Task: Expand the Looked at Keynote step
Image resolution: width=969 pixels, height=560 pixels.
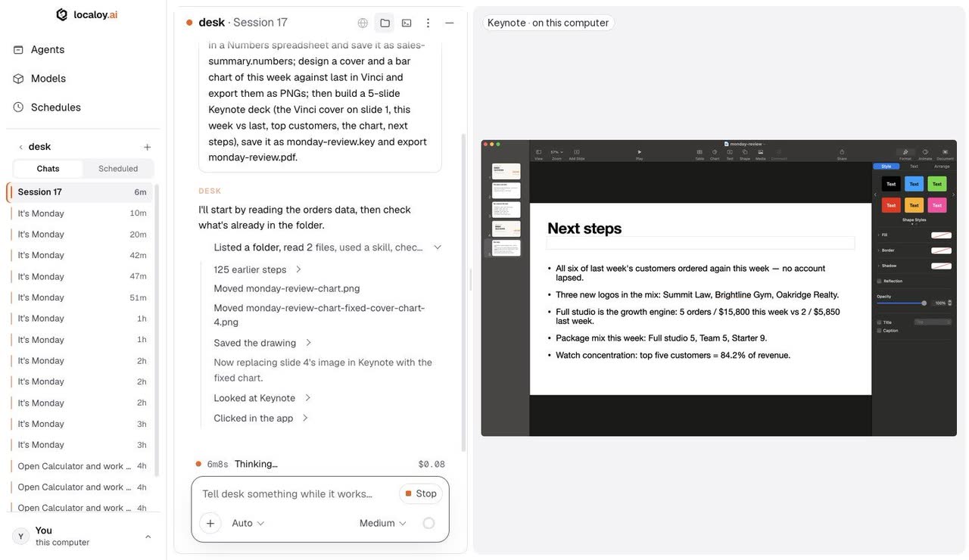Action: [x=263, y=398]
